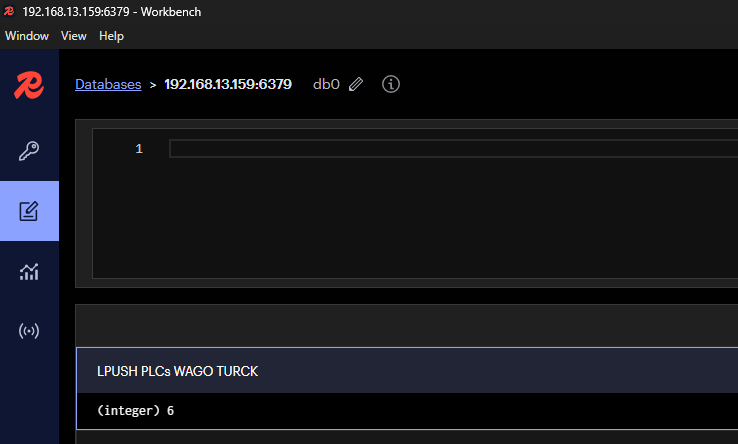
Task: Click the red Redis logo in sidebar
Action: coord(29,85)
